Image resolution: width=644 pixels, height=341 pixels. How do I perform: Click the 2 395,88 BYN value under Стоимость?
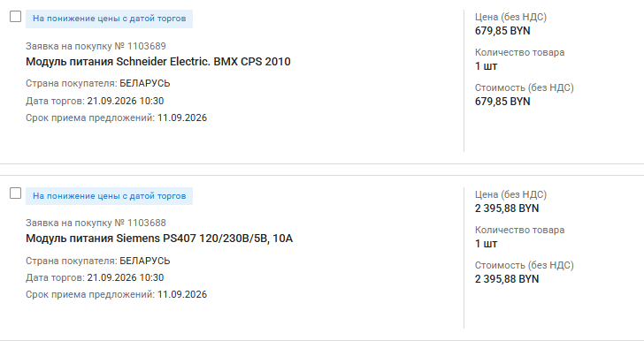507,278
